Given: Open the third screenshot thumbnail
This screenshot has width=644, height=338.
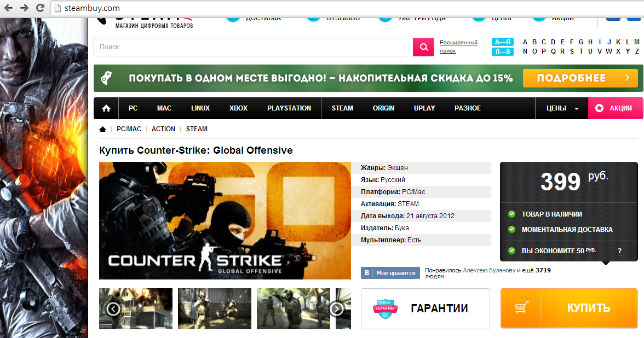Looking at the screenshot, I should (294, 308).
